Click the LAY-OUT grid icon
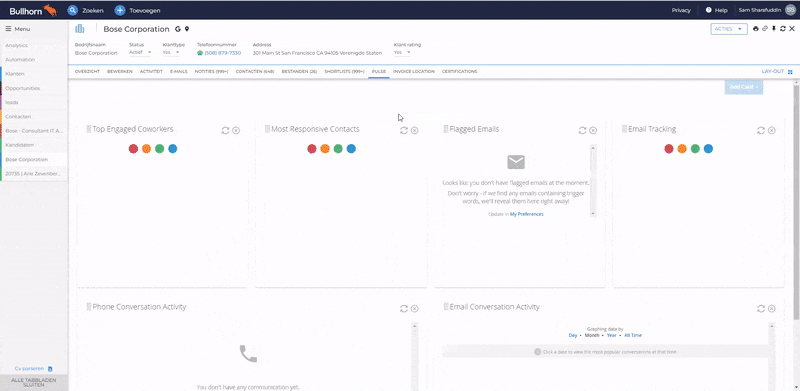The width and height of the screenshot is (800, 391). coord(790,72)
